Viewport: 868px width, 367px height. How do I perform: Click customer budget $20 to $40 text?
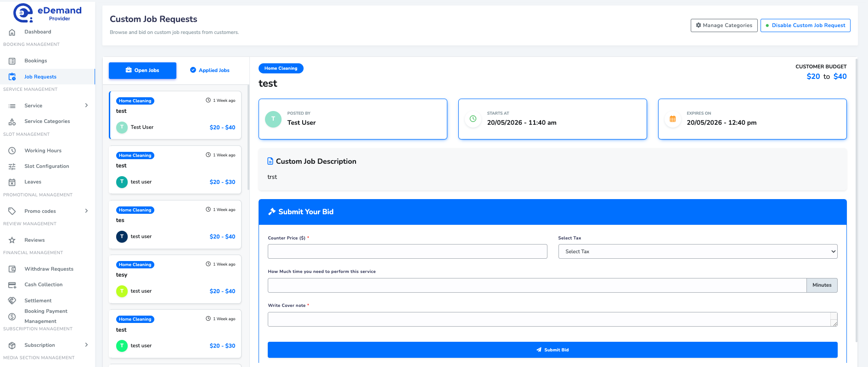[827, 77]
